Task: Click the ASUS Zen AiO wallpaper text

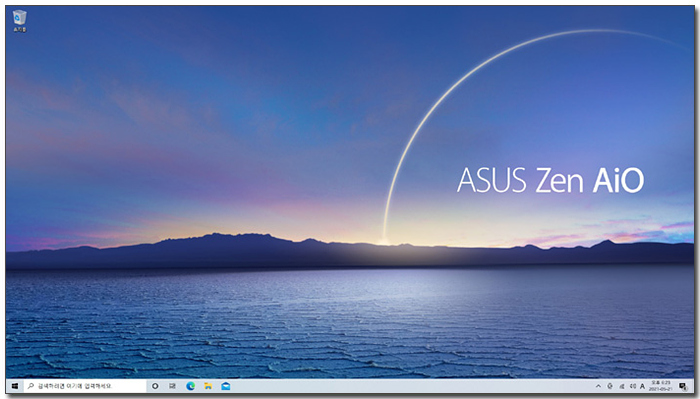Action: (550, 180)
